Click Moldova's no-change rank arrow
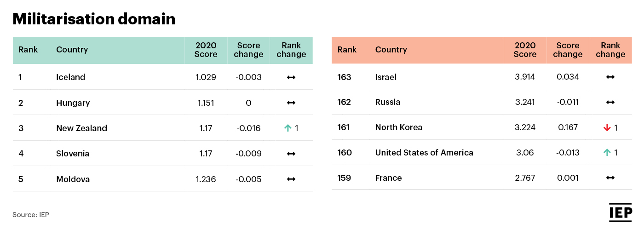Viewport: 644px width, 230px height. pos(291,179)
